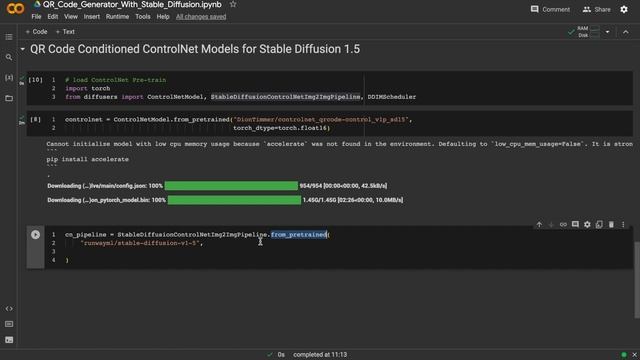This screenshot has height=360, width=640.
Task: Click the notebook vertical scrollbar
Action: click(637, 280)
